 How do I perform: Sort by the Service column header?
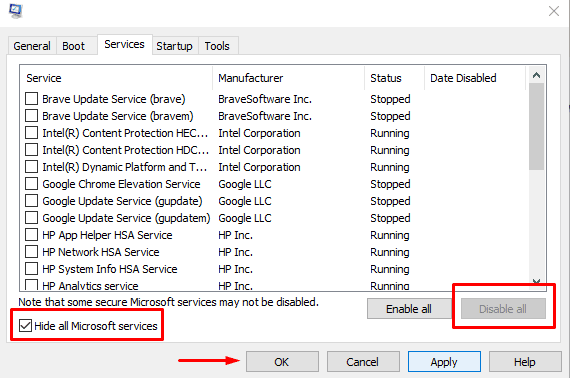point(116,78)
